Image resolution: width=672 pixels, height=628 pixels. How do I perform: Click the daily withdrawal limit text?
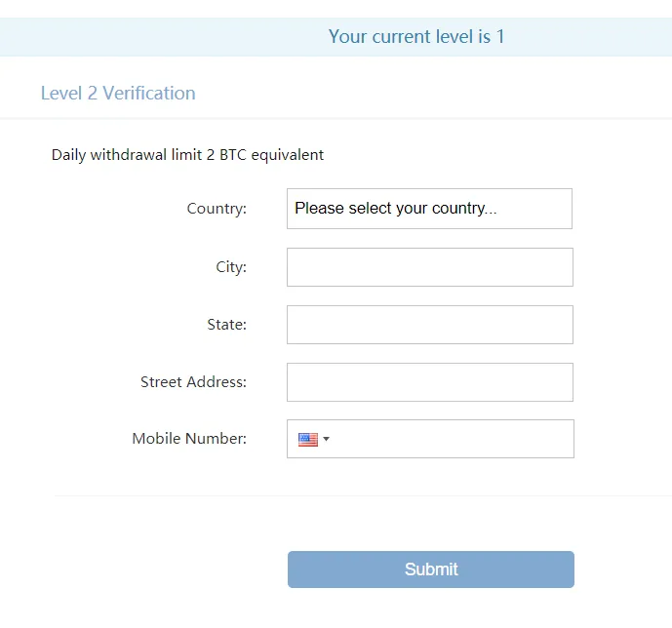point(187,155)
